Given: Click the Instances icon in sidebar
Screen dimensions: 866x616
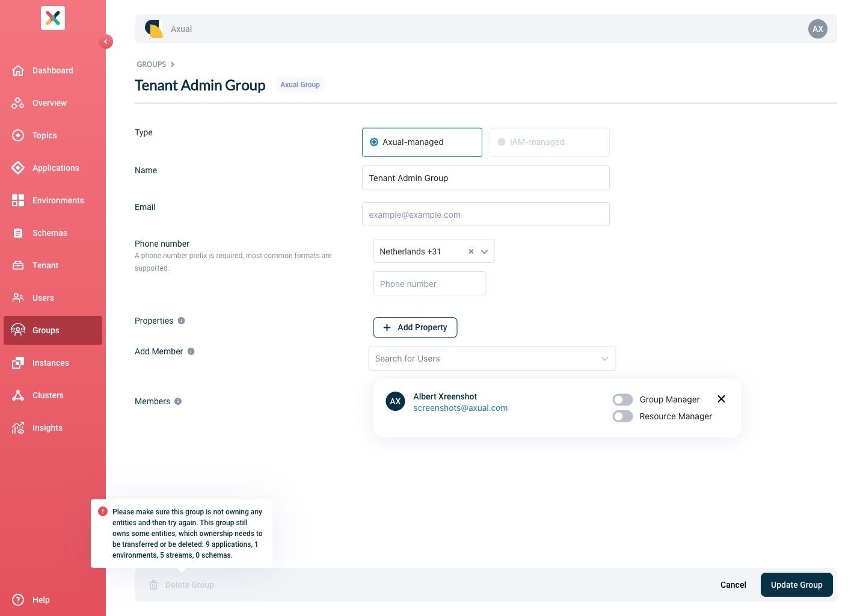Looking at the screenshot, I should 18,363.
